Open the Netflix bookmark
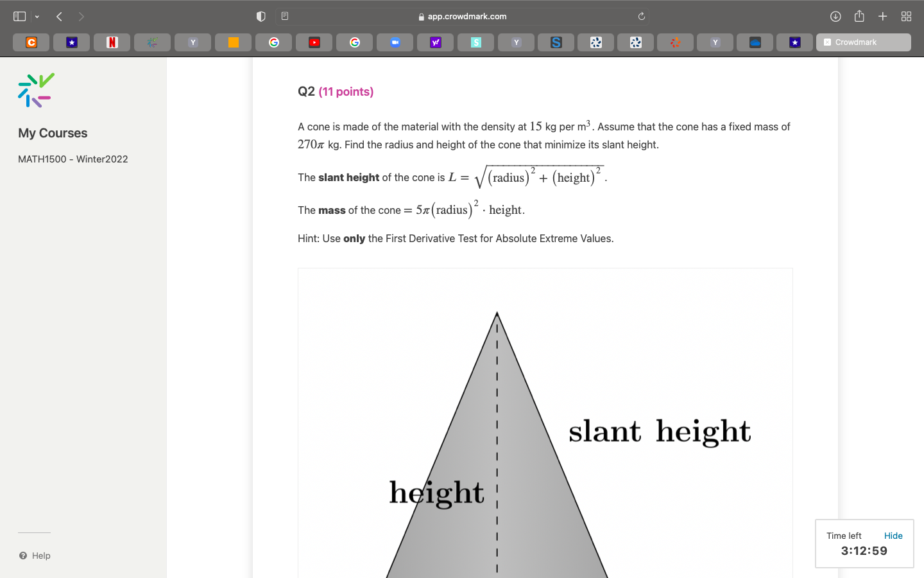Viewport: 924px width, 578px height. click(x=112, y=42)
